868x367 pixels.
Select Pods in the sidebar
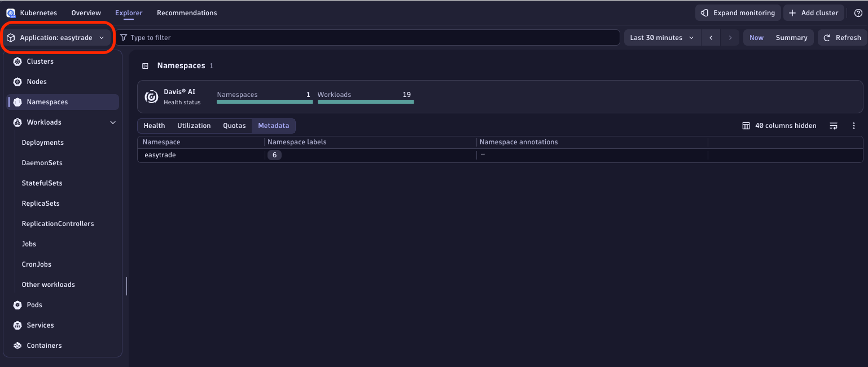pyautogui.click(x=34, y=305)
